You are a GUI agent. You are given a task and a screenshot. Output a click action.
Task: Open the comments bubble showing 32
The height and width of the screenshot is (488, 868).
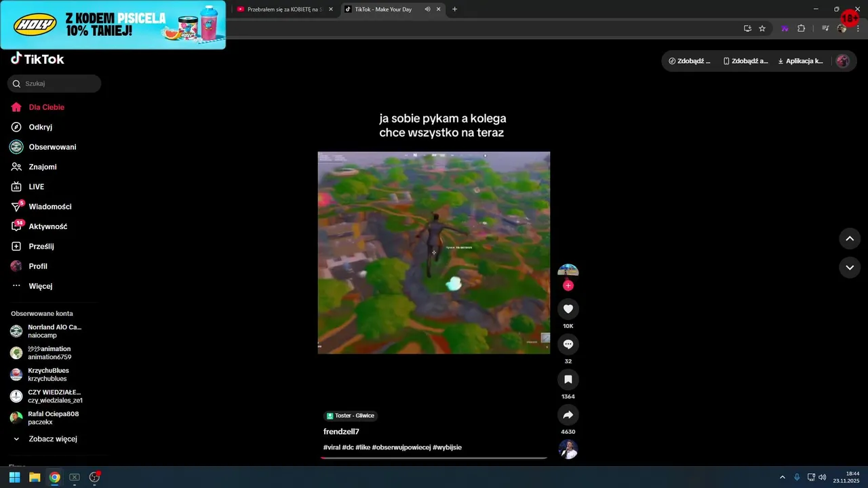pyautogui.click(x=568, y=344)
